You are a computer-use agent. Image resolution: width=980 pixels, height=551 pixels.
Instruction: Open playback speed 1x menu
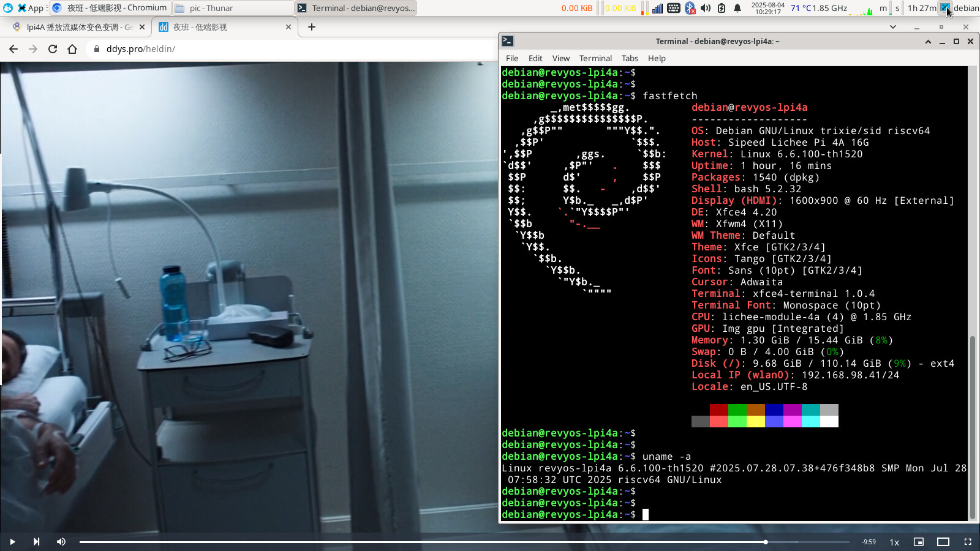pyautogui.click(x=894, y=542)
